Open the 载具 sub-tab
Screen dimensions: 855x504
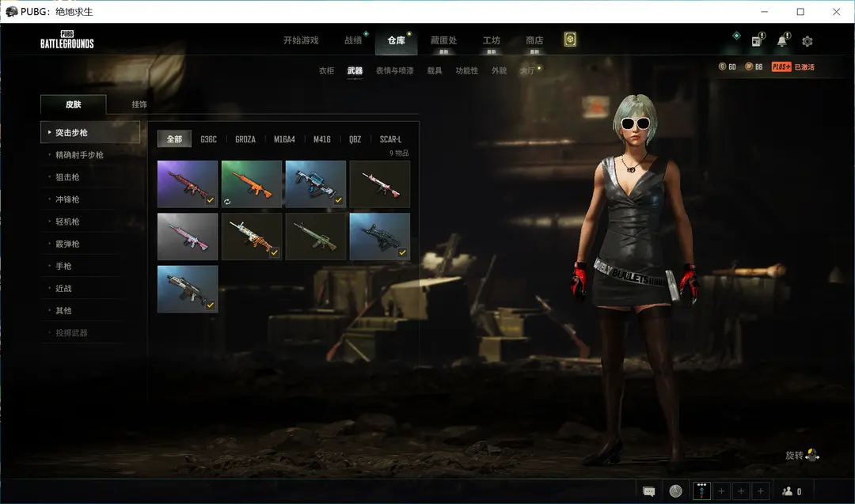click(435, 70)
